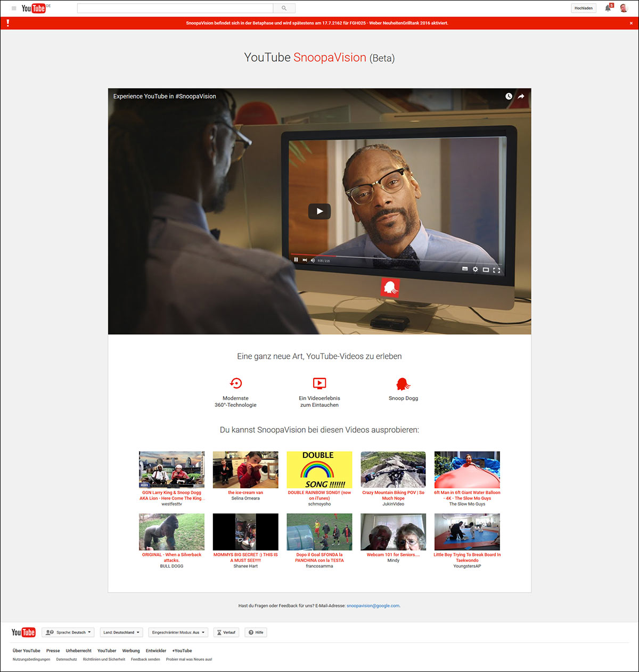Click the search magnifier button
Viewport: 639px width, 672px height.
(284, 8)
